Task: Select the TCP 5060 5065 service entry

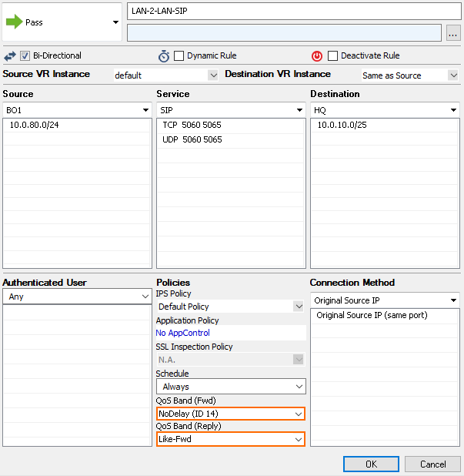Action: [x=192, y=125]
